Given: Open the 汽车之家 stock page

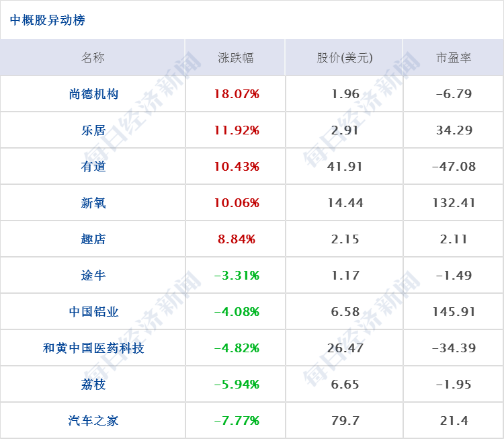Looking at the screenshot, I should (x=93, y=421).
